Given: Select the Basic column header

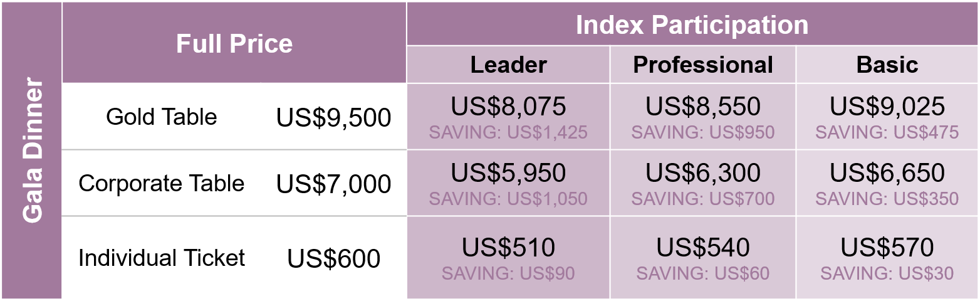Looking at the screenshot, I should tap(887, 65).
